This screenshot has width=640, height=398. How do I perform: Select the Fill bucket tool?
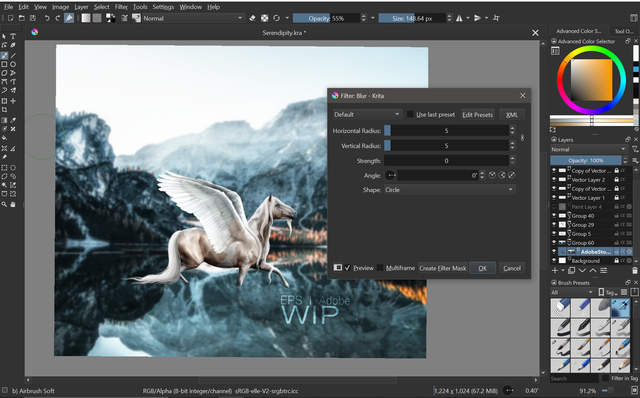(4, 138)
